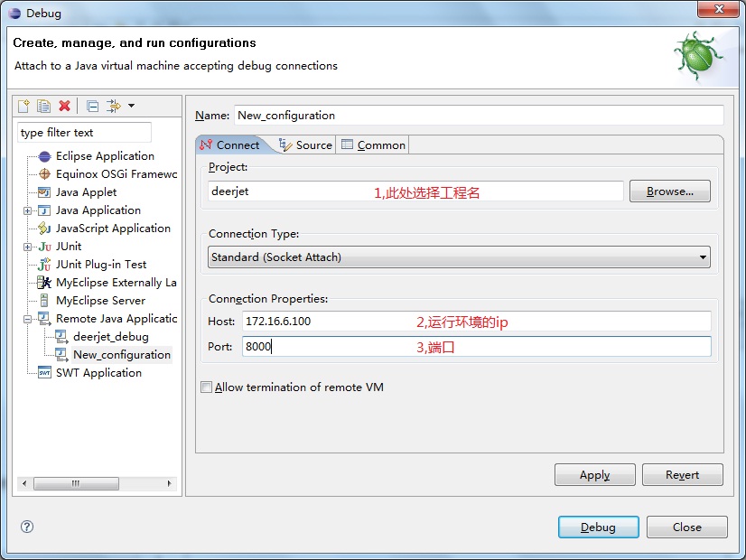This screenshot has height=560, width=746.
Task: Select the MyEclipse Externally Launched icon
Action: 44,283
